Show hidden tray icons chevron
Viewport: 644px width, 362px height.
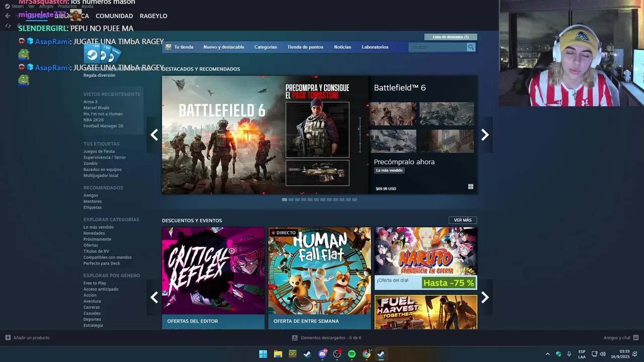(547, 354)
